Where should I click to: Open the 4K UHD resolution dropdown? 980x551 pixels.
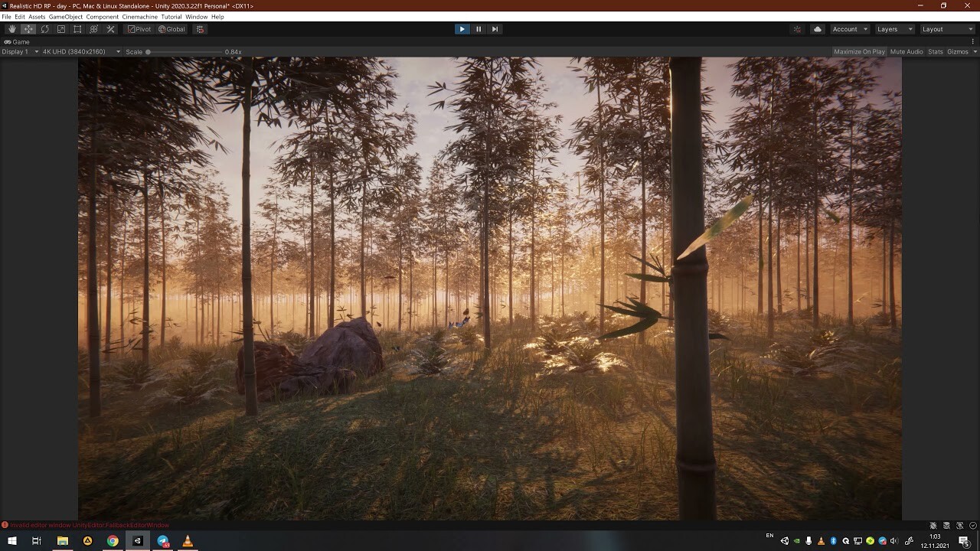click(x=80, y=52)
